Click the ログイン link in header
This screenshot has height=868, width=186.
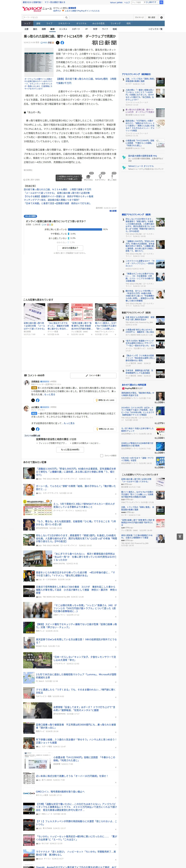click(x=57, y=11)
